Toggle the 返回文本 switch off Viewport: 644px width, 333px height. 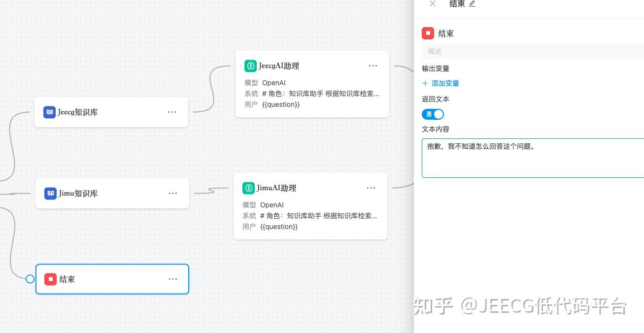pyautogui.click(x=433, y=114)
